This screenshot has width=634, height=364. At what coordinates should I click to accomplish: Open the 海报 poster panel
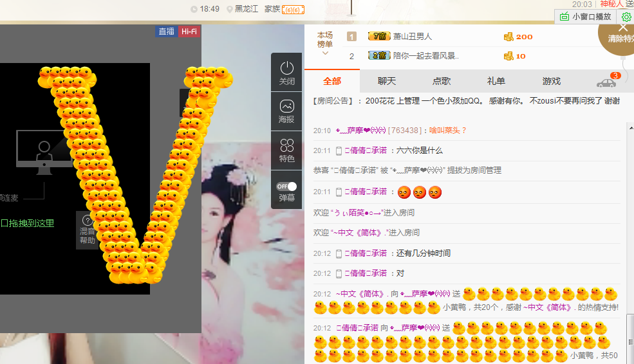pyautogui.click(x=286, y=111)
